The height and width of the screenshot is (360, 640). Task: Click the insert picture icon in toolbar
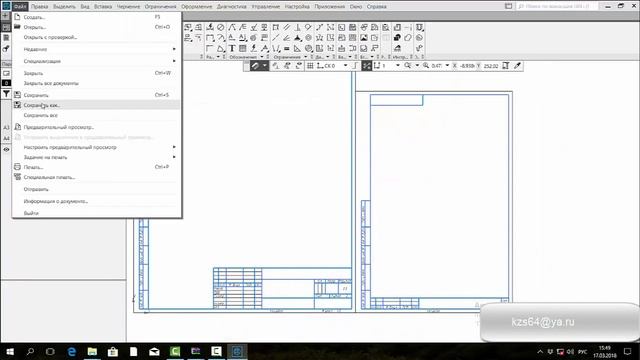[x=364, y=38]
